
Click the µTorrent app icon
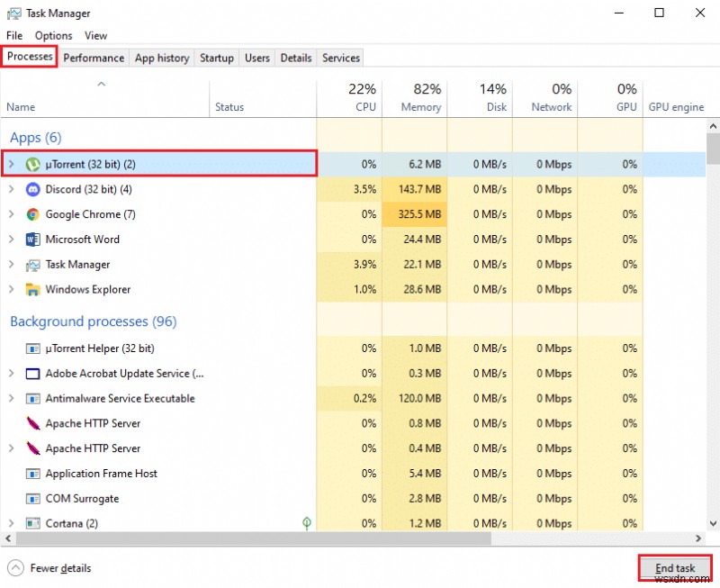pos(32,164)
